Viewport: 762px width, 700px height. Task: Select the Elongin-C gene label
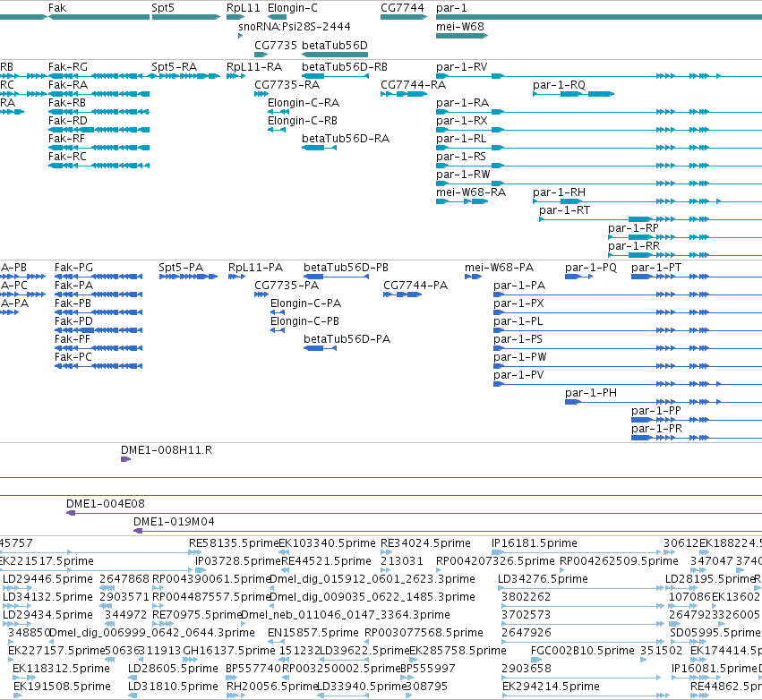click(293, 8)
